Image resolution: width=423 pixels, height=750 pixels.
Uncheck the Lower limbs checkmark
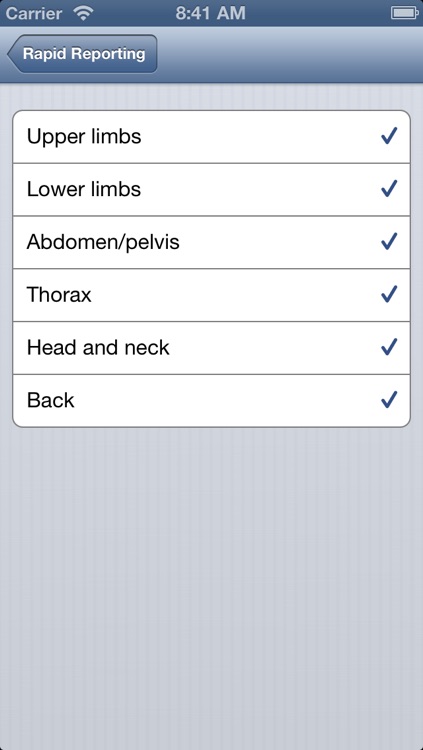click(x=389, y=189)
